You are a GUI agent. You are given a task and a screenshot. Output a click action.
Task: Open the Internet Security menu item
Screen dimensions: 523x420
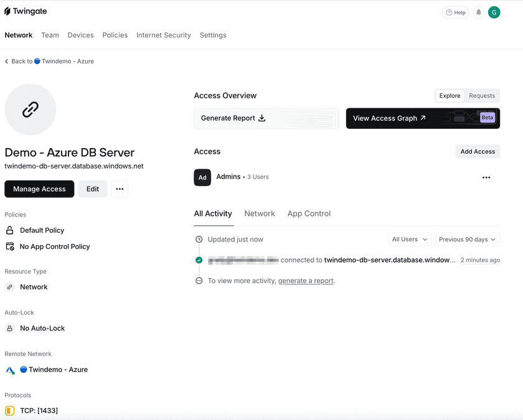[163, 35]
